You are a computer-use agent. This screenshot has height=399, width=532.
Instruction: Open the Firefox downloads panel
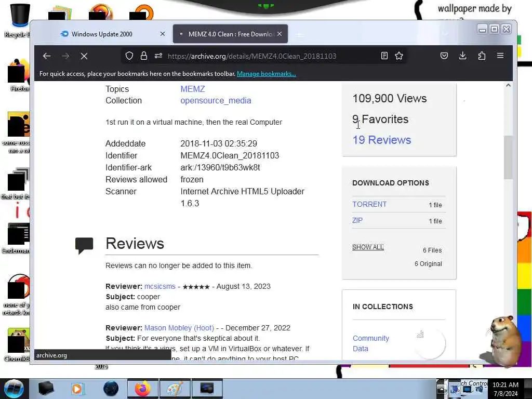[462, 56]
